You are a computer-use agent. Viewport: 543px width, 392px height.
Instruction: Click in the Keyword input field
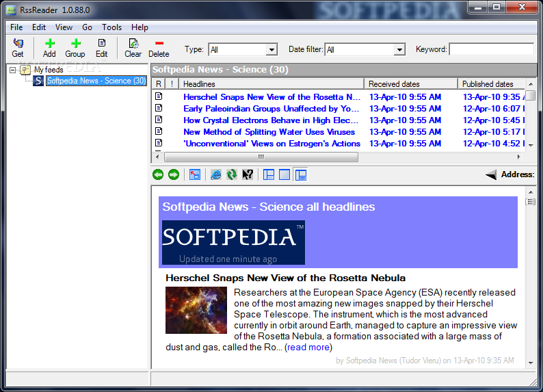(x=492, y=49)
